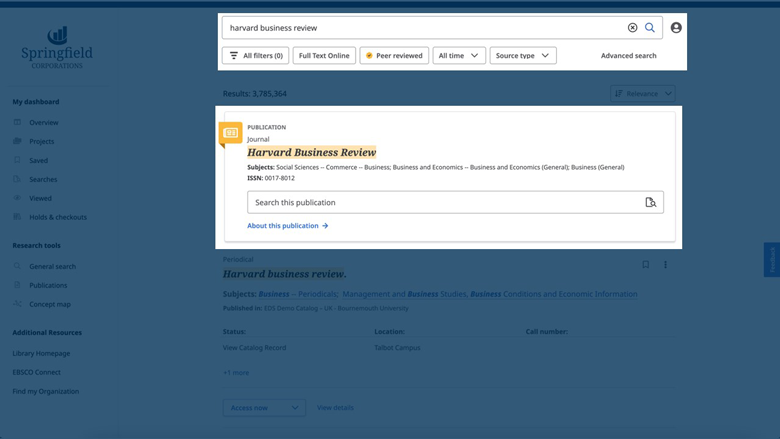Open the Harvard Business Review journal title
780x439 pixels.
[x=311, y=152]
